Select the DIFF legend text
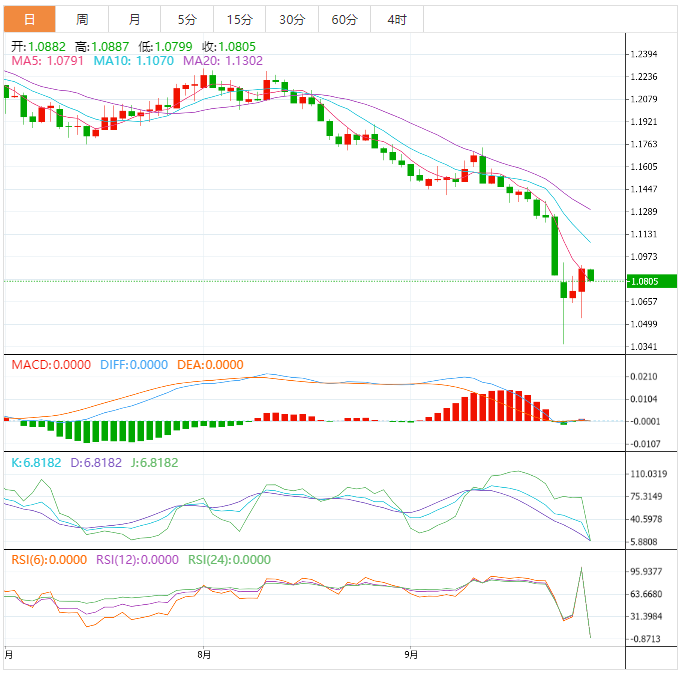Image resolution: width=688 pixels, height=677 pixels. coord(134,365)
